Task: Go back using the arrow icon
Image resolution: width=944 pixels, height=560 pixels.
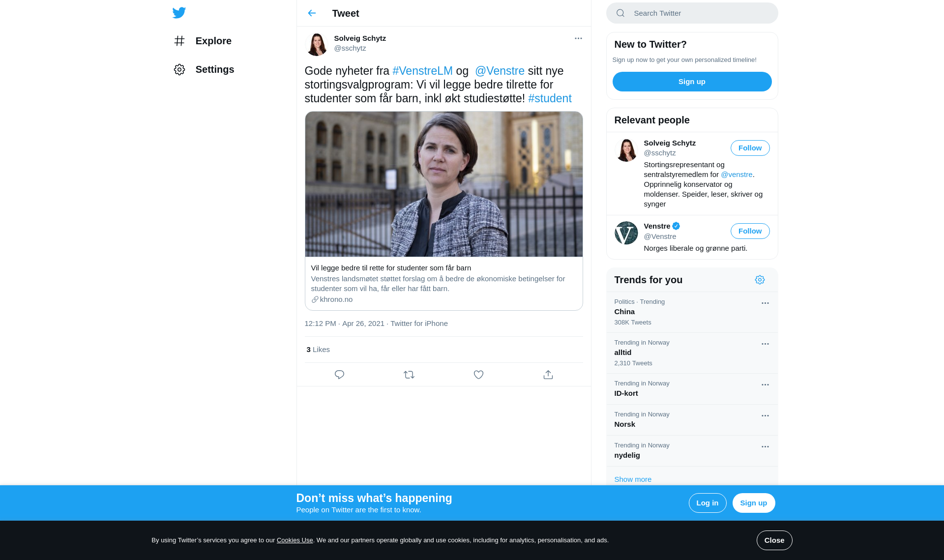Action: point(312,13)
